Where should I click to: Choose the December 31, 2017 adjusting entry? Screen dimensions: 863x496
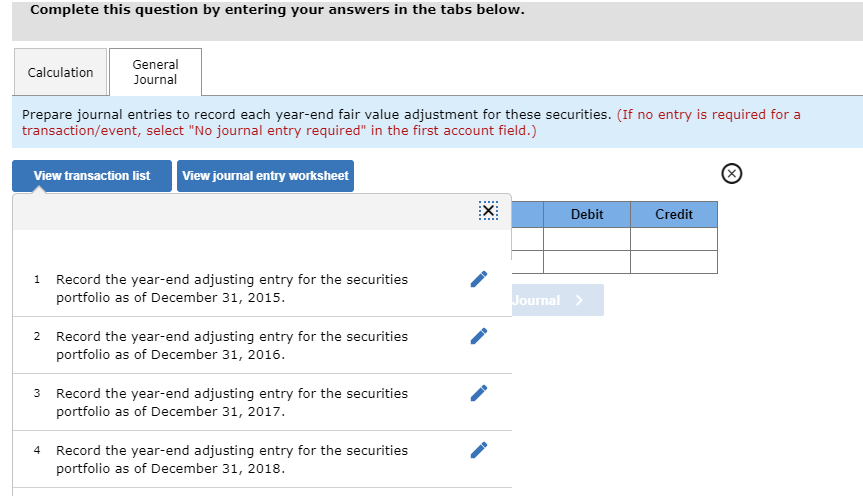coord(232,402)
